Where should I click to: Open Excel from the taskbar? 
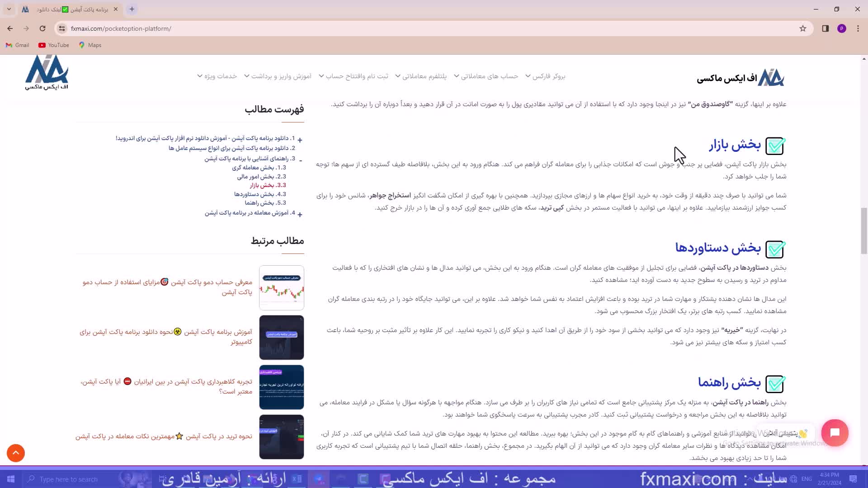click(x=297, y=479)
